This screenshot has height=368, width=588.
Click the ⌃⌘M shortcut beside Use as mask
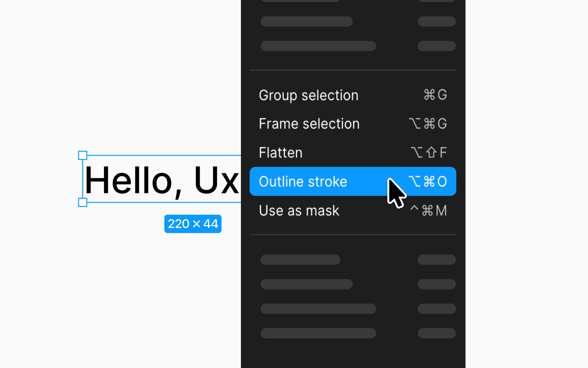pos(428,210)
